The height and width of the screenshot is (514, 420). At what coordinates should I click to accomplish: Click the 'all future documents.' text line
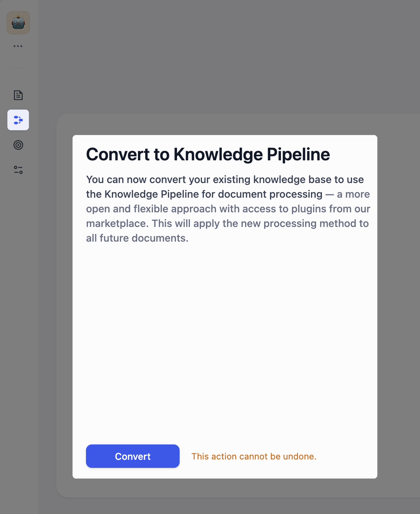click(x=137, y=238)
